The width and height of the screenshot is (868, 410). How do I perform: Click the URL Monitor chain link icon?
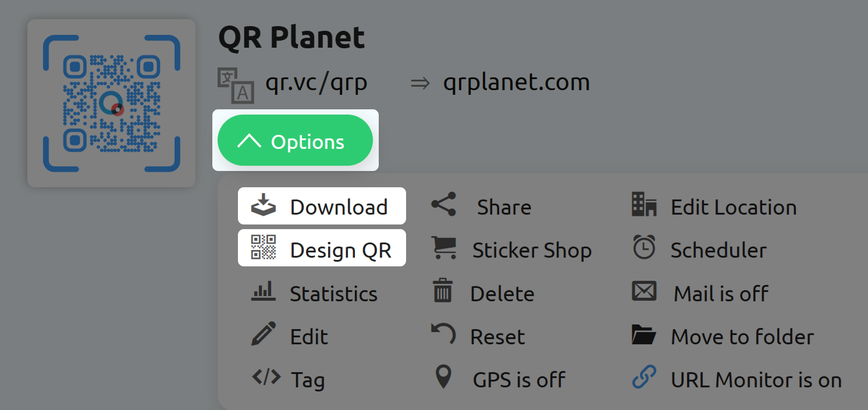(x=644, y=377)
